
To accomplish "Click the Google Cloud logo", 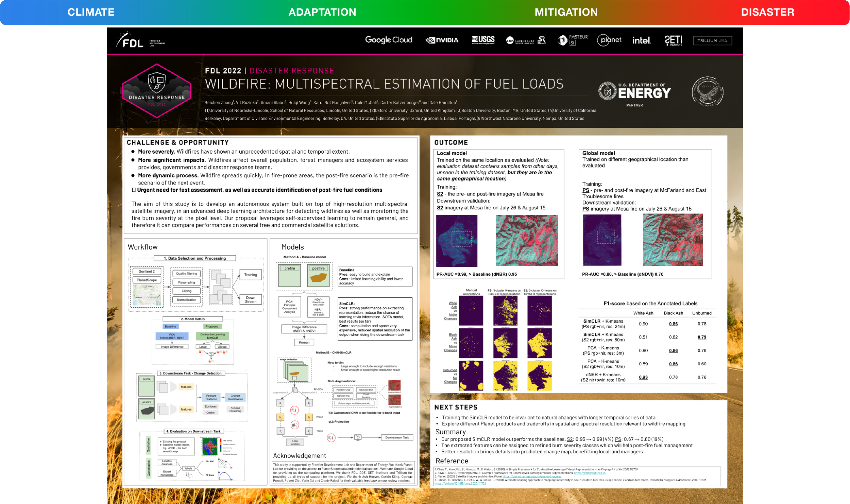I will tap(389, 40).
